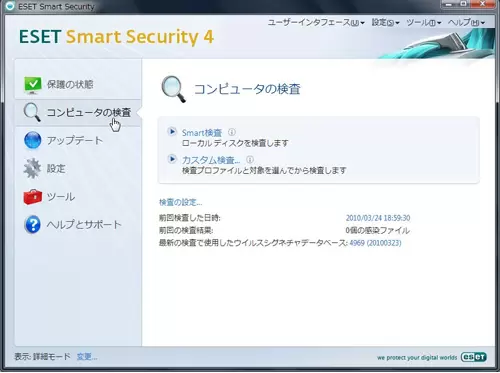Expand the ツール dropdown in the top menu
500x373 pixels.
coord(424,23)
